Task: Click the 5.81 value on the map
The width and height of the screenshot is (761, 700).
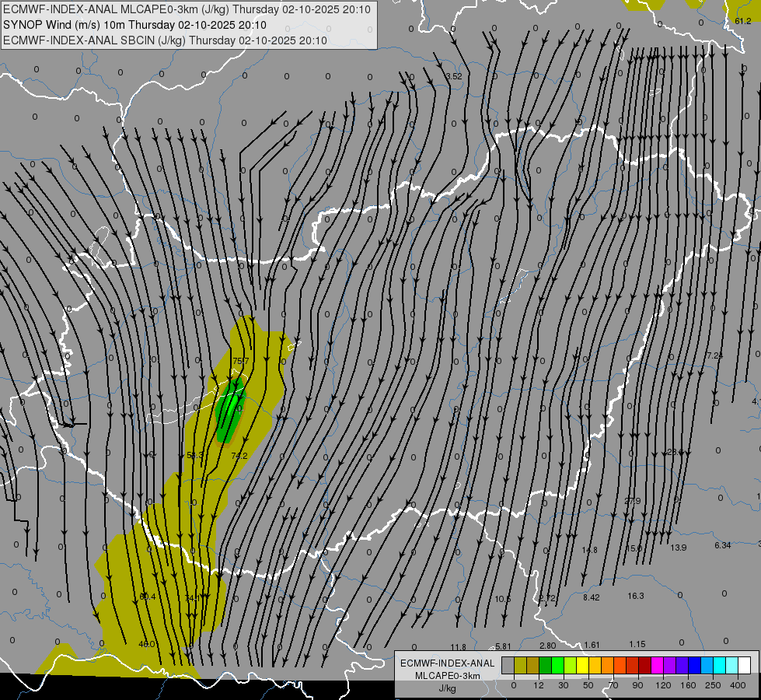Action: click(503, 646)
